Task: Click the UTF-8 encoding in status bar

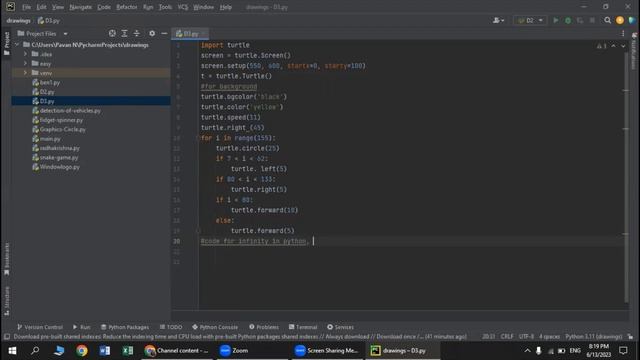Action: click(x=526, y=337)
